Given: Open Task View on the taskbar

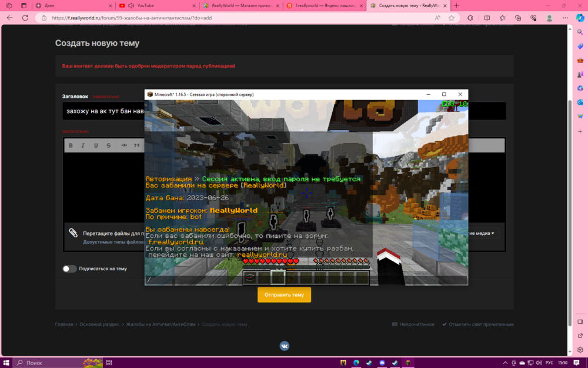Looking at the screenshot, I should pos(109,363).
